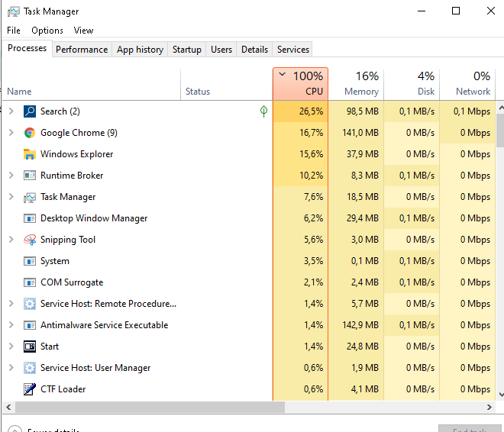
Task: Expand the Google Chrome (9) process group
Action: pyautogui.click(x=11, y=133)
